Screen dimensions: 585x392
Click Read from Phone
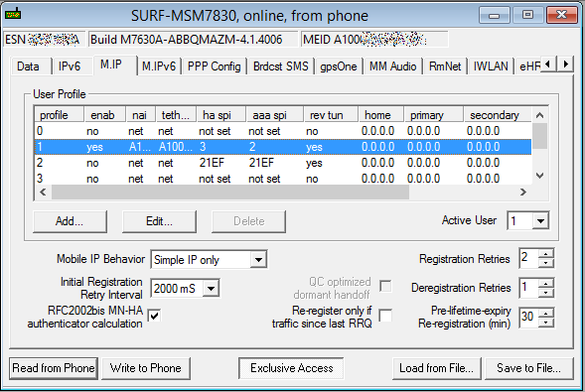pos(54,368)
